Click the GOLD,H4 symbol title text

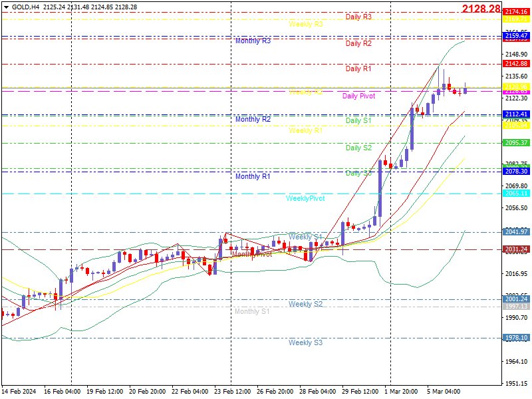coord(25,7)
